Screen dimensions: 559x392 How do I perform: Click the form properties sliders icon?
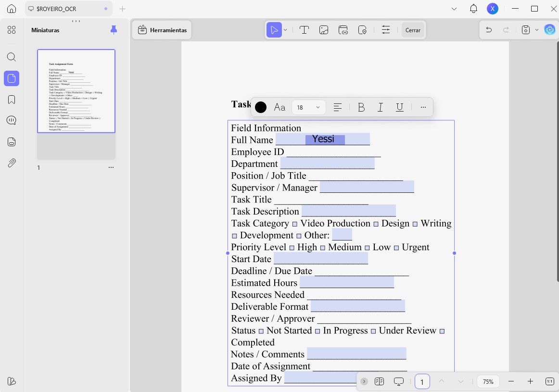[386, 30]
